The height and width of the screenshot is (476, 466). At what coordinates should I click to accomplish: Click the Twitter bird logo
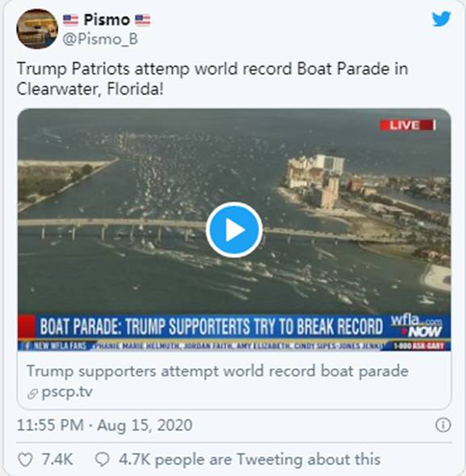[x=441, y=19]
